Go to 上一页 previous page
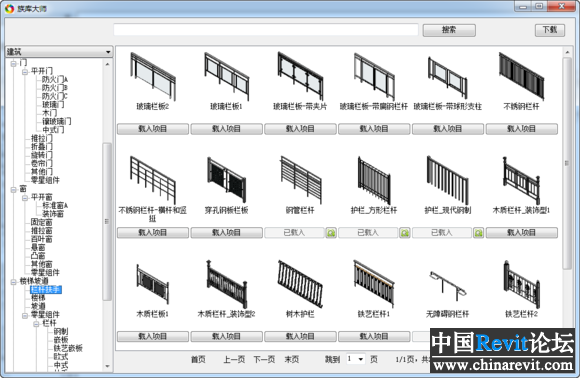This screenshot has height=378, width=580. click(x=234, y=359)
